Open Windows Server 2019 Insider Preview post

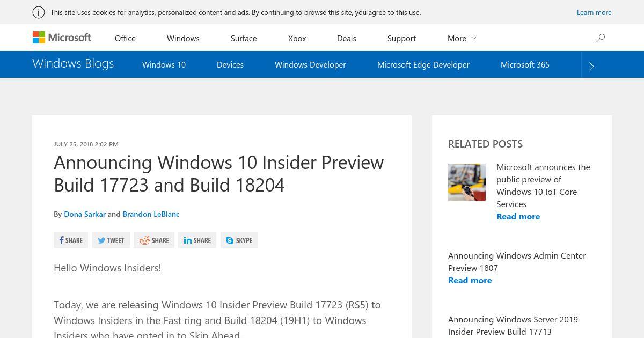(513, 325)
